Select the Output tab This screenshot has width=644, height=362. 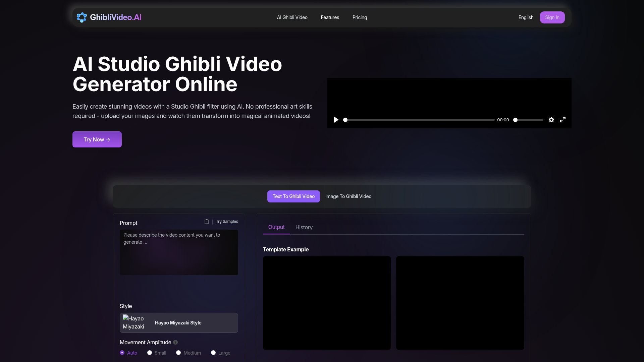pyautogui.click(x=276, y=227)
